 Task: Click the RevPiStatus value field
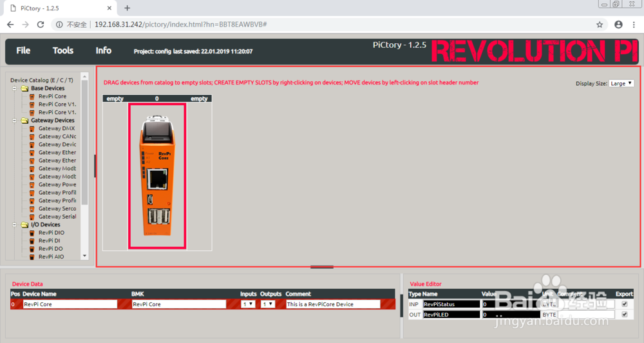(x=511, y=304)
